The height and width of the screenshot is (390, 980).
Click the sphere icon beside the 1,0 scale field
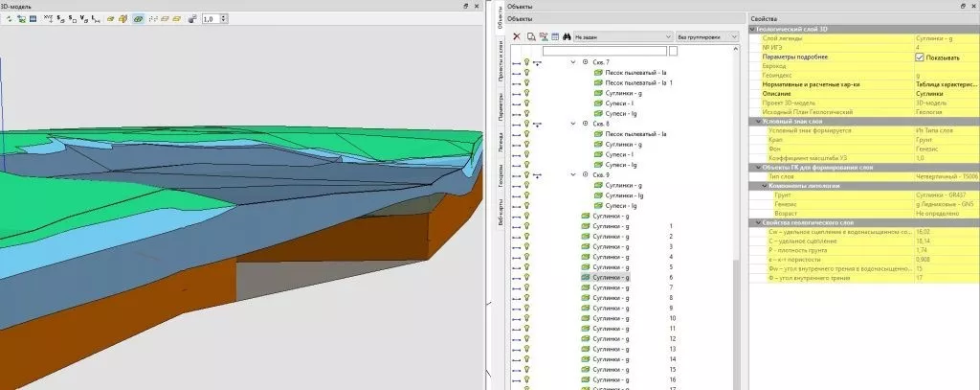(192, 18)
